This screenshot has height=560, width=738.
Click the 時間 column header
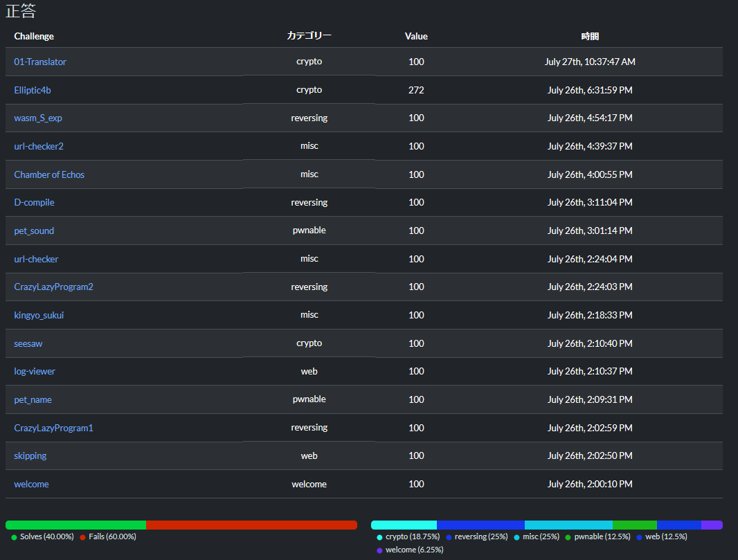[590, 36]
